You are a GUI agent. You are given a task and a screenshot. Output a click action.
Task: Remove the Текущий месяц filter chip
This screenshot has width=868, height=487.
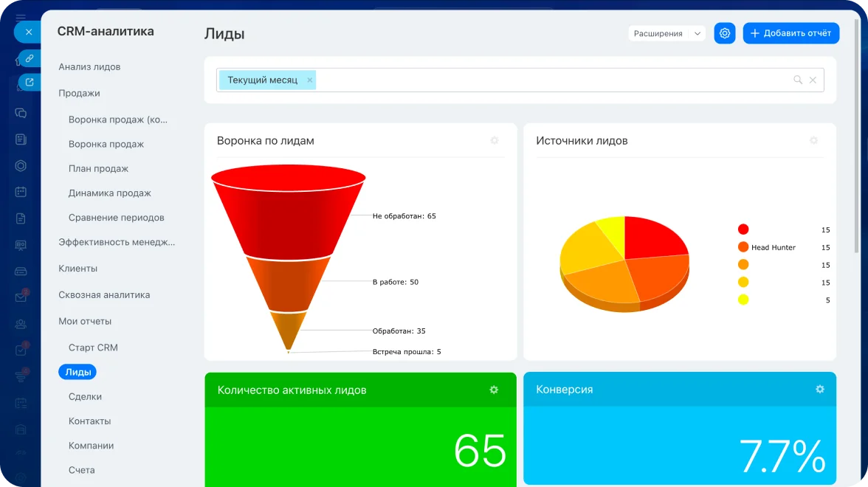click(x=310, y=80)
